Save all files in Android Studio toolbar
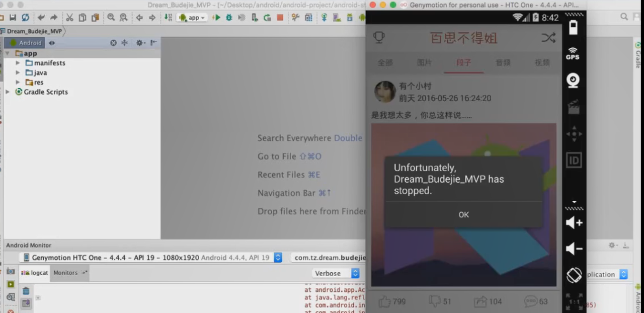 point(13,18)
